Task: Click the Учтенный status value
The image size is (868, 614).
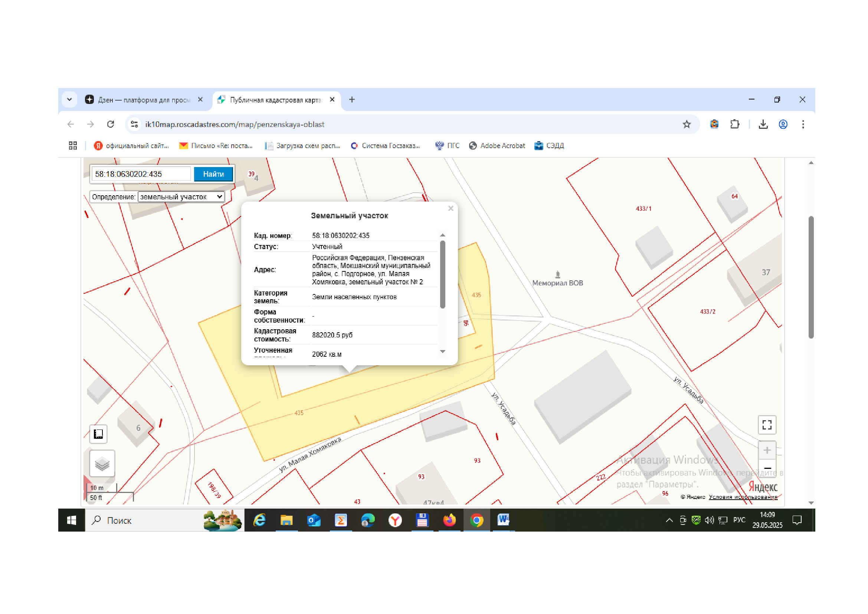Action: 327,247
